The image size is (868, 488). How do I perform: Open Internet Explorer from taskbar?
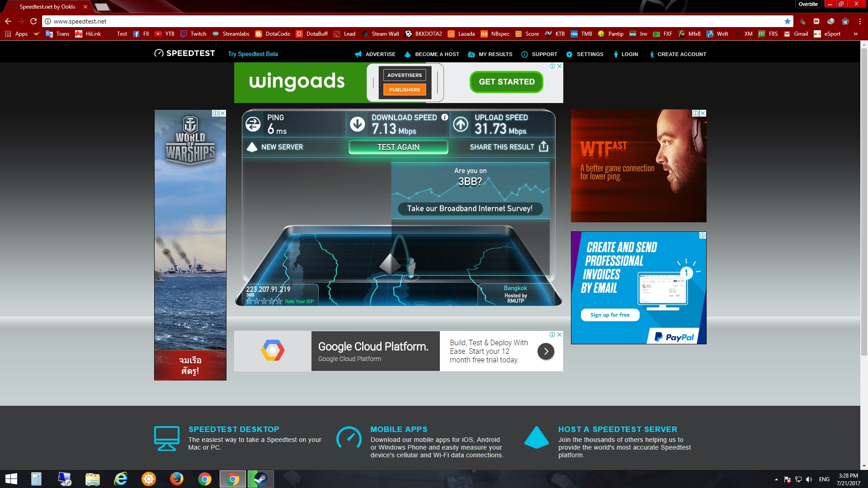121,479
